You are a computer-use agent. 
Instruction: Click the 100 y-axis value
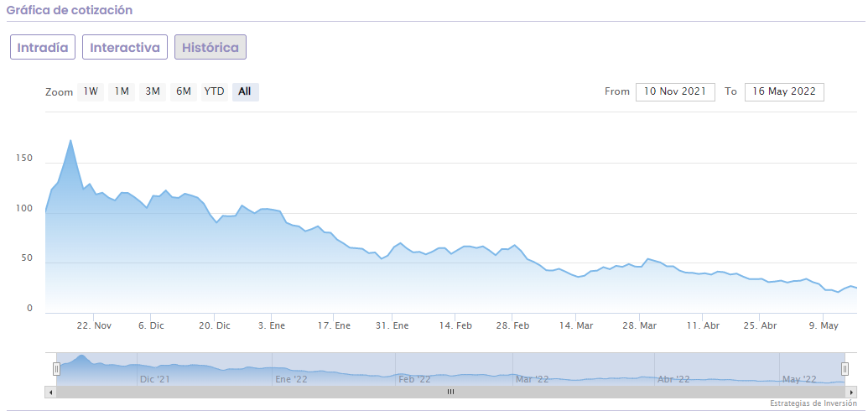click(25, 209)
